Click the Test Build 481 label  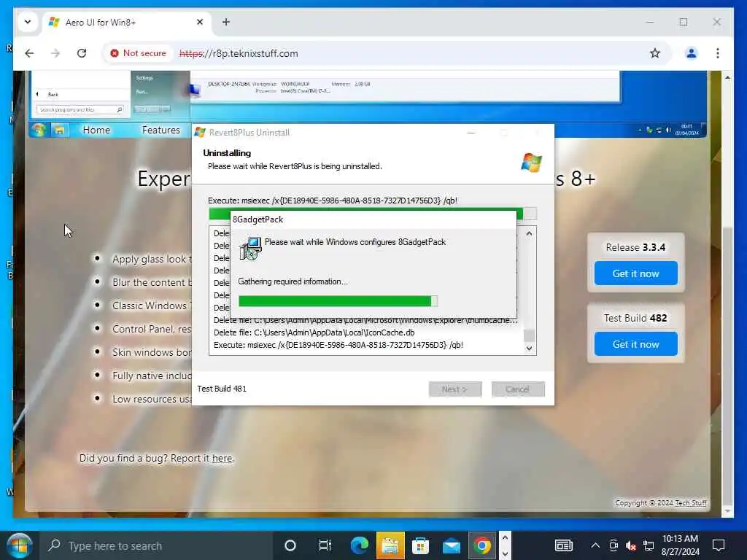222,389
